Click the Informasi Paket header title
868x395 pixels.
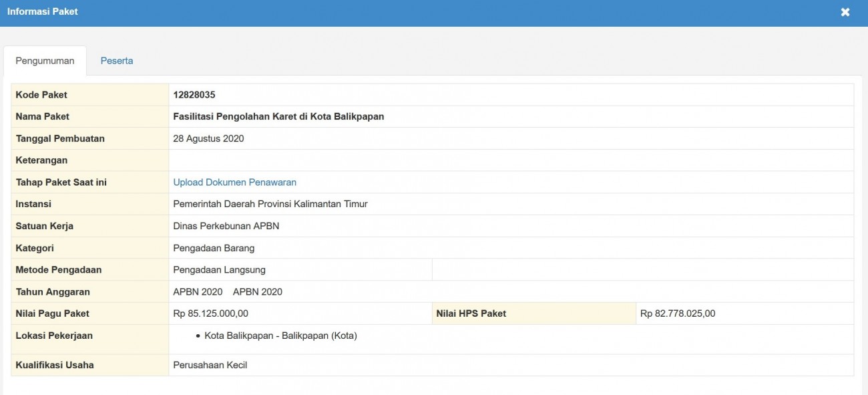[x=43, y=11]
